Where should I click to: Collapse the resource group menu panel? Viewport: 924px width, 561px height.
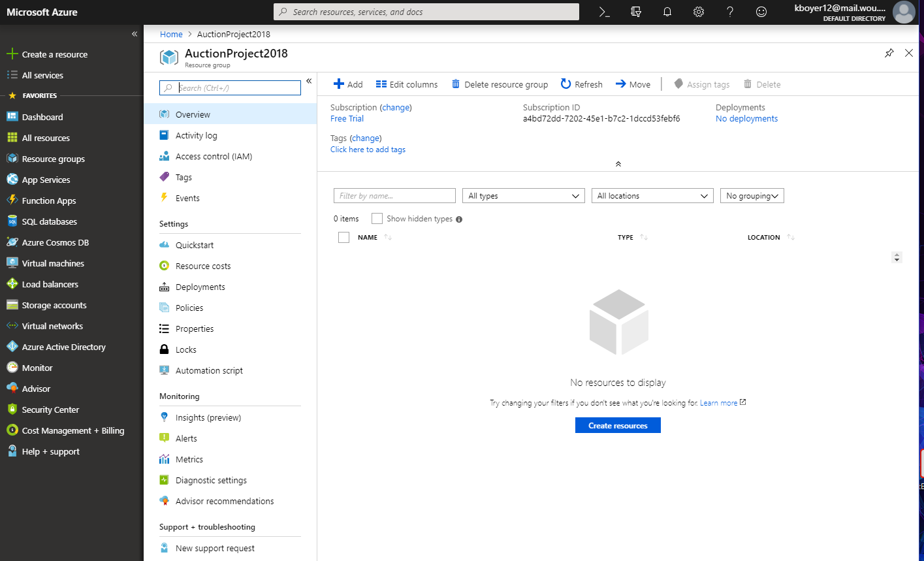pos(309,81)
